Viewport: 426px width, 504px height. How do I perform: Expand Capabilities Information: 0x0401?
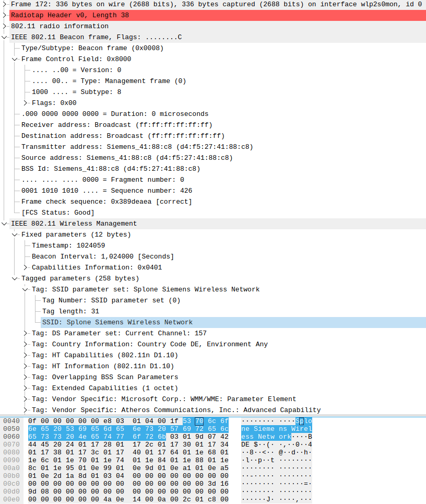[x=25, y=267]
